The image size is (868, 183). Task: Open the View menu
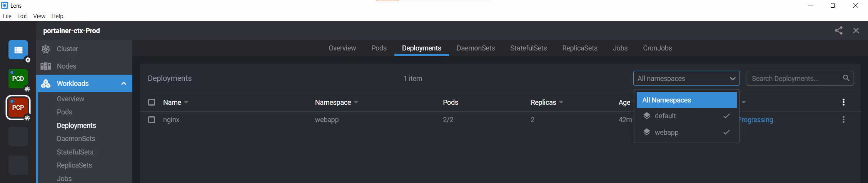[x=39, y=16]
